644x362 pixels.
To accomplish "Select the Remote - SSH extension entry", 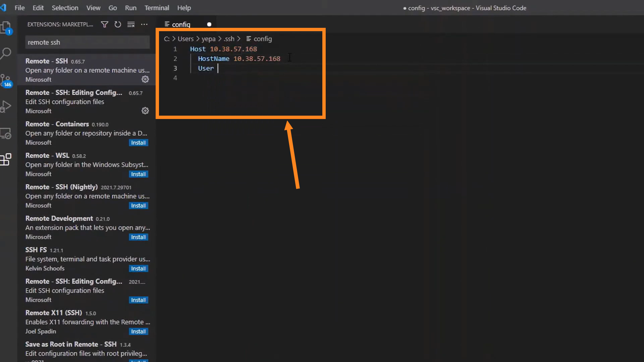I will pos(87,70).
